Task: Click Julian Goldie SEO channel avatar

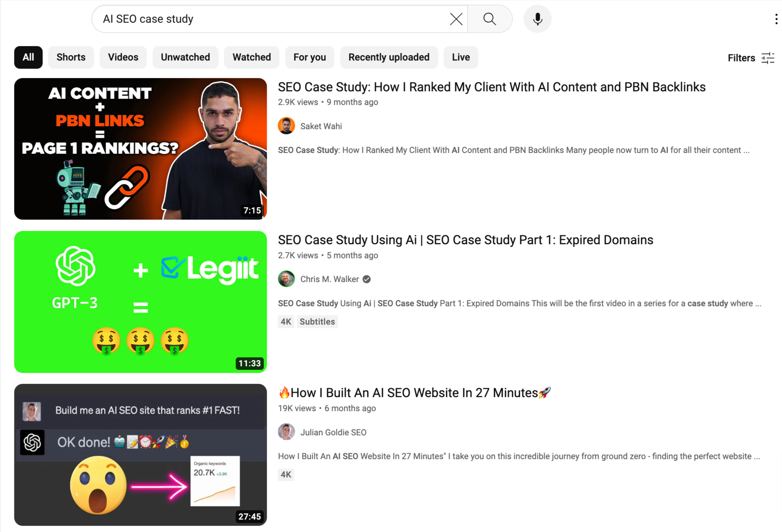Action: click(x=286, y=432)
